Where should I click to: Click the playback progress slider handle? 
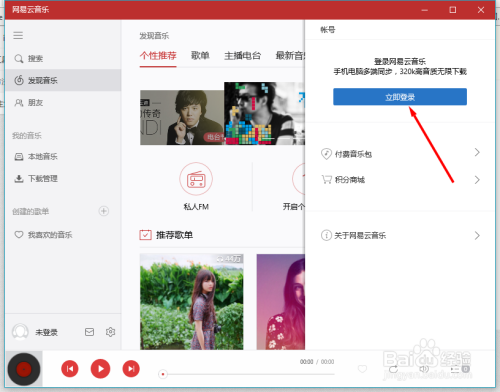[163, 374]
